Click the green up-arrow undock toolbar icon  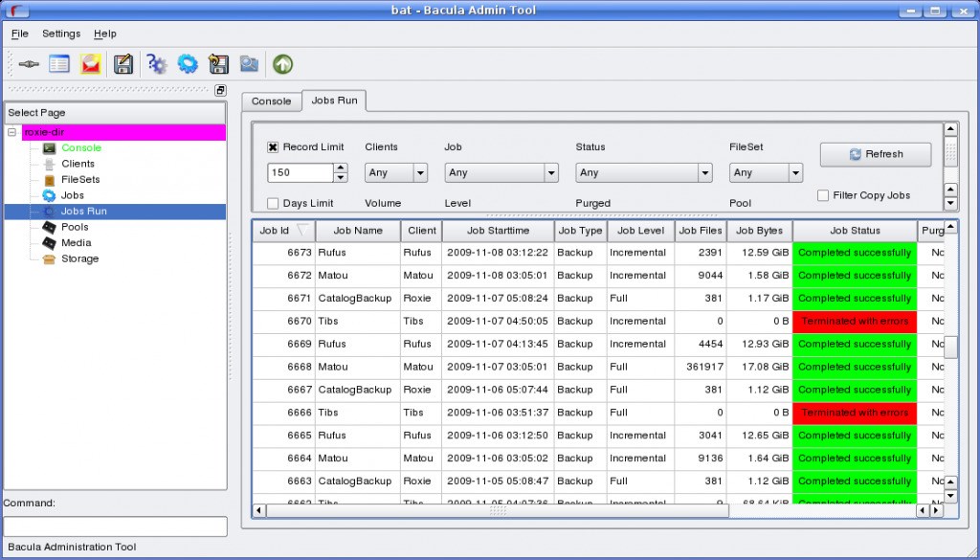point(282,64)
